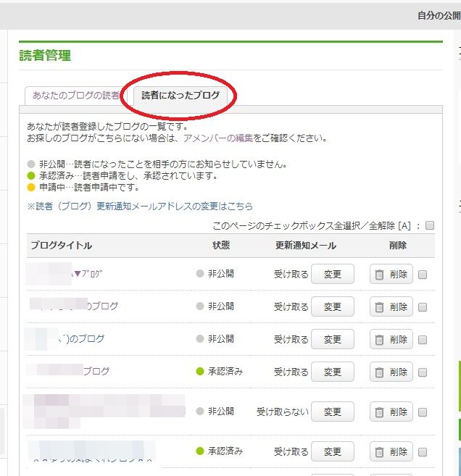Click trash delete button in third blog row
The width and height of the screenshot is (461, 476).
[x=391, y=339]
